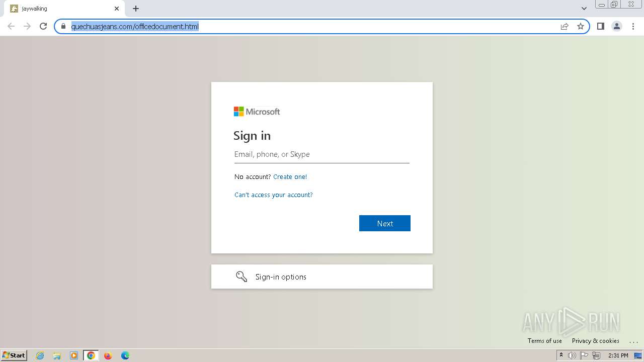
Task: Open Sign-in options
Action: tap(322, 277)
